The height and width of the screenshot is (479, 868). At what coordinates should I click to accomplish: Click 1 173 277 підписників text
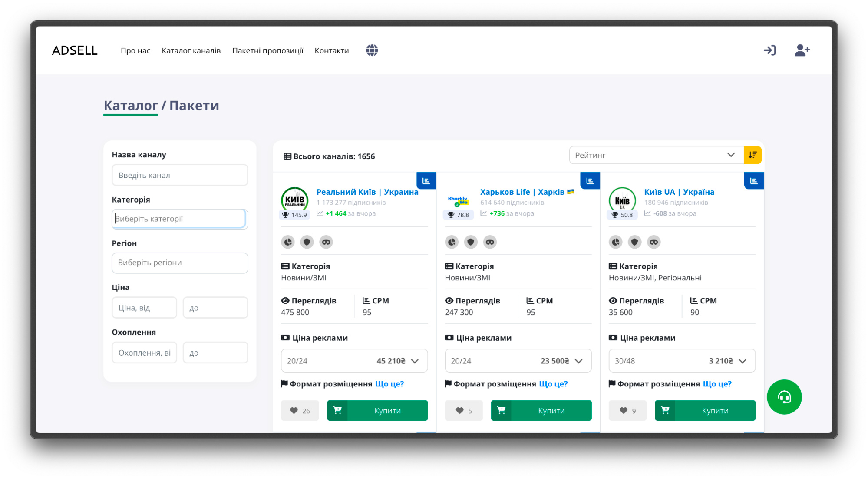point(351,203)
